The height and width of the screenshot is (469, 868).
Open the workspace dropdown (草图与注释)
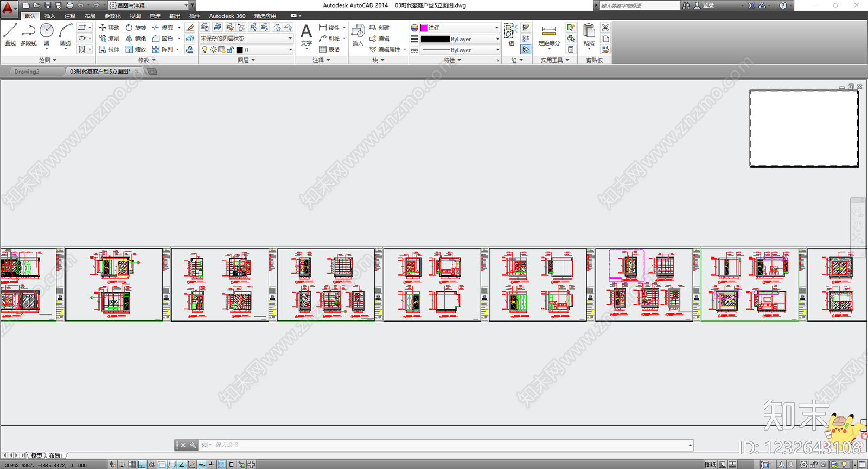(x=149, y=5)
